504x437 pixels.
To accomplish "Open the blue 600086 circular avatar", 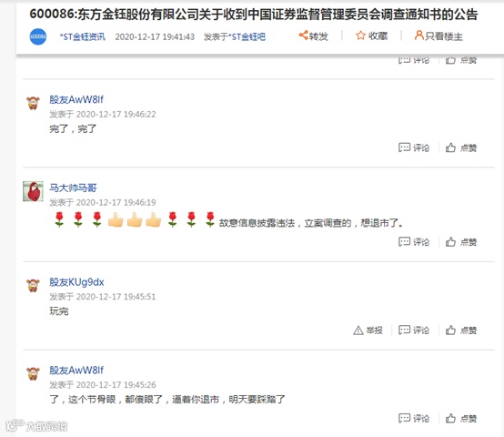I will 38,36.
